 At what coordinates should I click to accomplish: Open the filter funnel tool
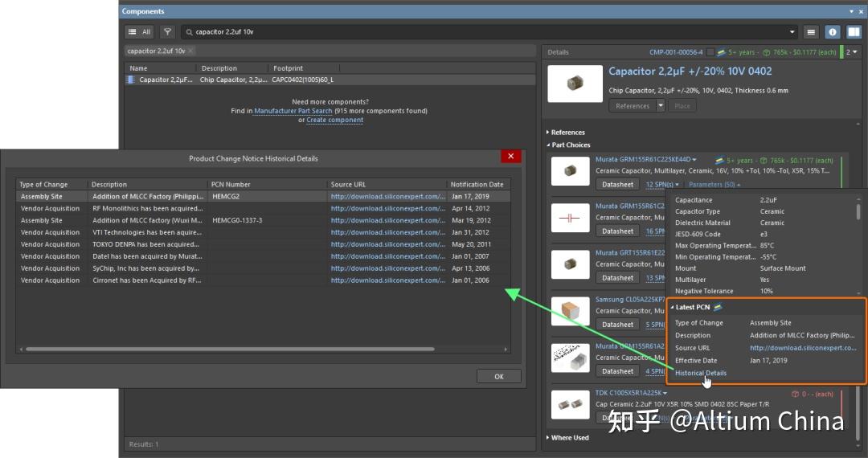click(167, 32)
